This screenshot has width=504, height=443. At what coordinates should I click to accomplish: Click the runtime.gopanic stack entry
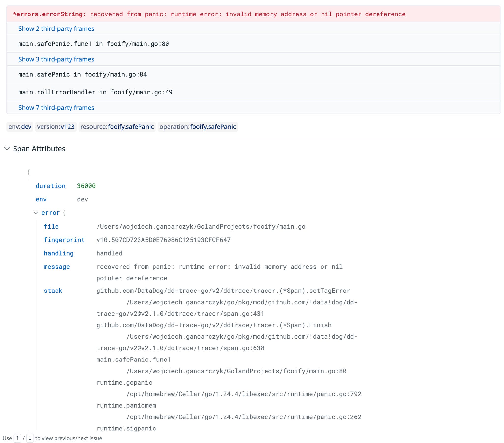tap(124, 383)
